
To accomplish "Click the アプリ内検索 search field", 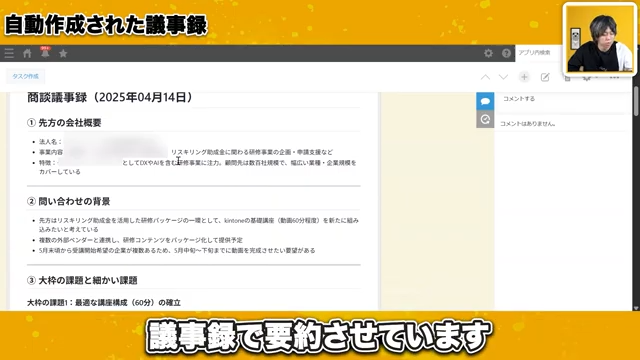I will tap(539, 53).
